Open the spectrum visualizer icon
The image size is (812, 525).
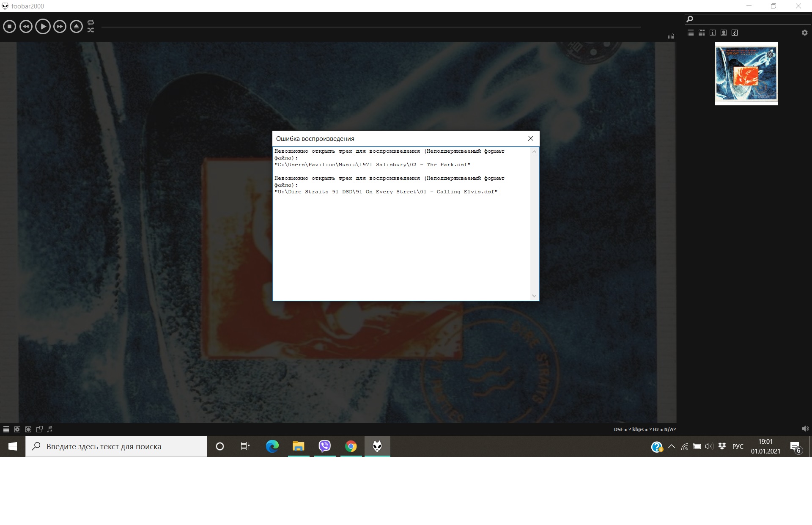671,36
